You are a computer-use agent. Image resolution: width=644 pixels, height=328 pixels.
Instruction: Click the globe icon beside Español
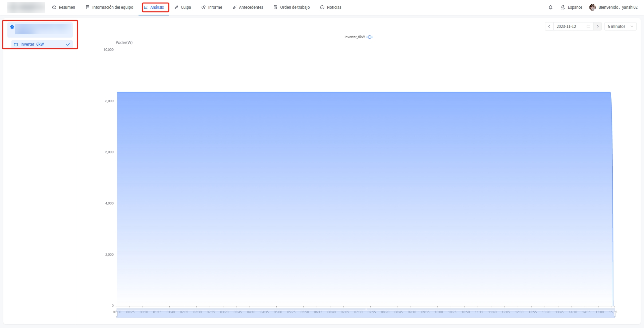coord(563,7)
